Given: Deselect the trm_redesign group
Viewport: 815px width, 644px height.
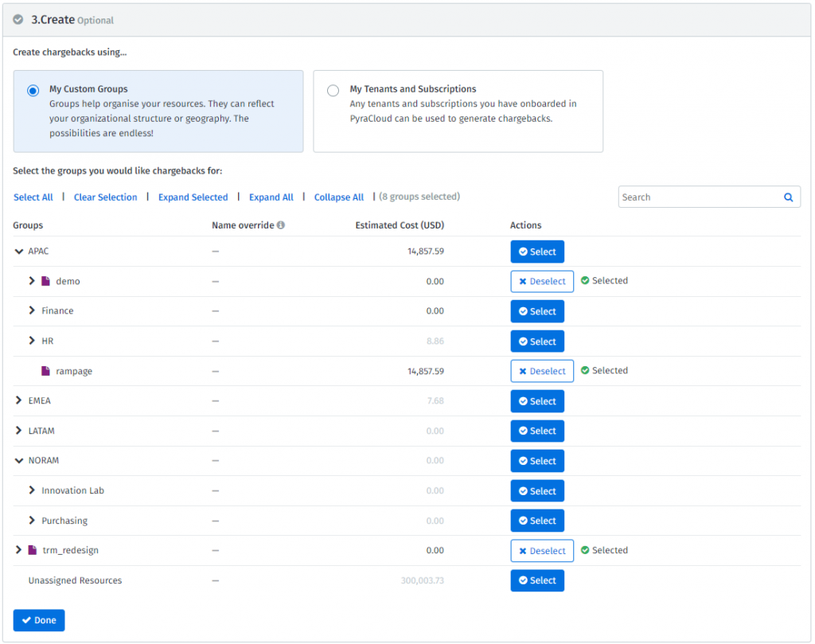Looking at the screenshot, I should [542, 551].
